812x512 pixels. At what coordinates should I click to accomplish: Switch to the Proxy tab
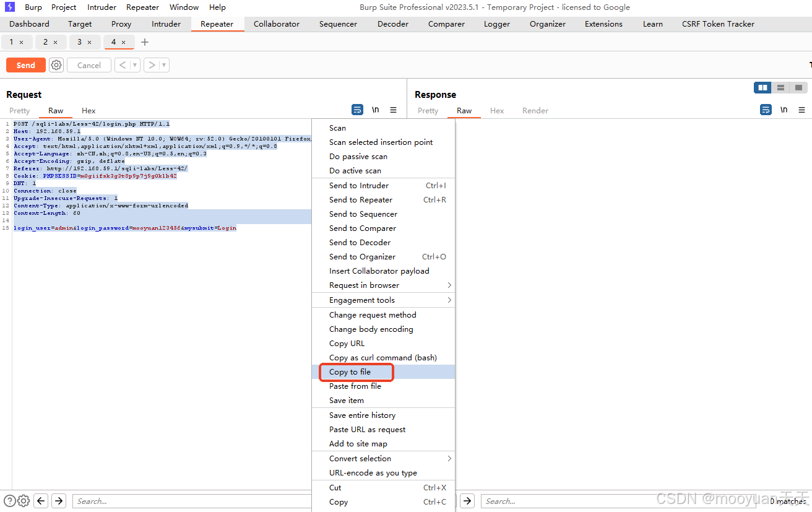[x=121, y=24]
